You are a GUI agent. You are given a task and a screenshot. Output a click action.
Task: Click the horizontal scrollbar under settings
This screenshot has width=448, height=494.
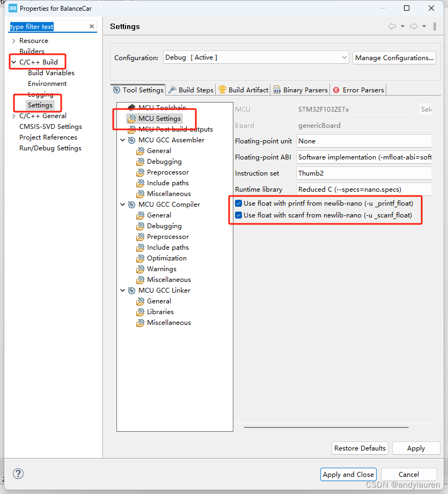tap(338, 427)
